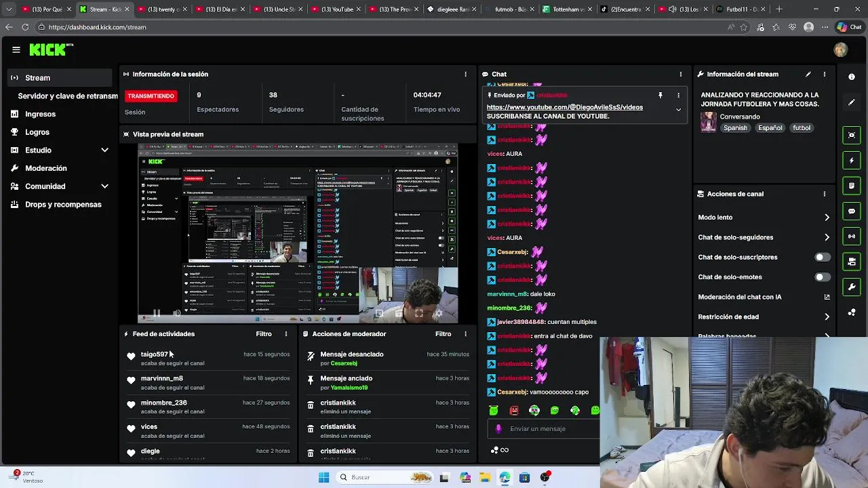Viewport: 868px width, 488px height.
Task: Open Servidor y clave de retransmisión
Action: [68, 96]
